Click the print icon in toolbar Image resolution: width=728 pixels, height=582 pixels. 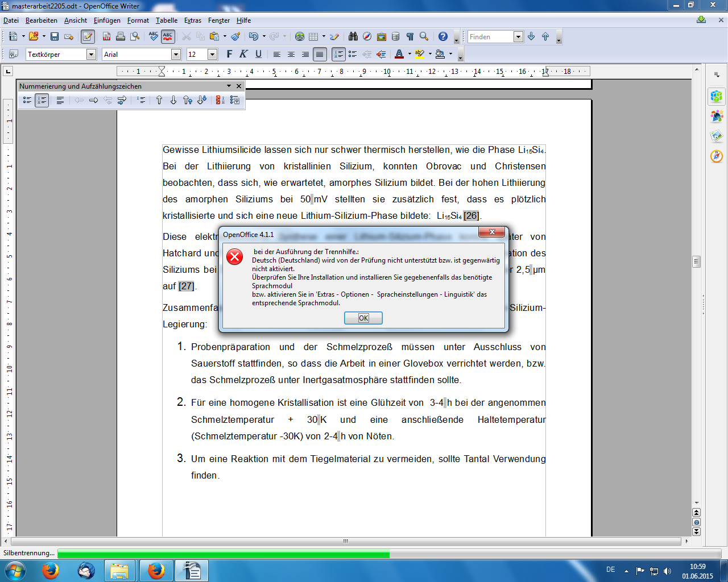pyautogui.click(x=121, y=36)
